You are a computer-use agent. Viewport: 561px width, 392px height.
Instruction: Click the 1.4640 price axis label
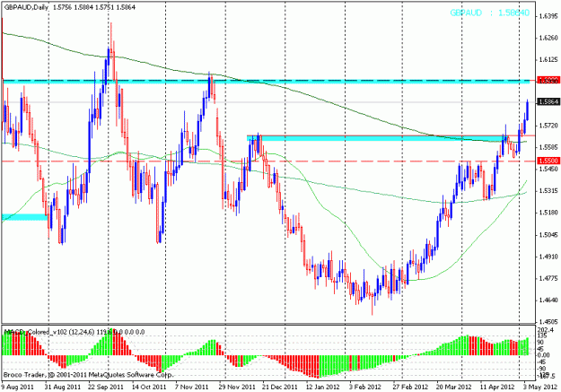(x=548, y=301)
